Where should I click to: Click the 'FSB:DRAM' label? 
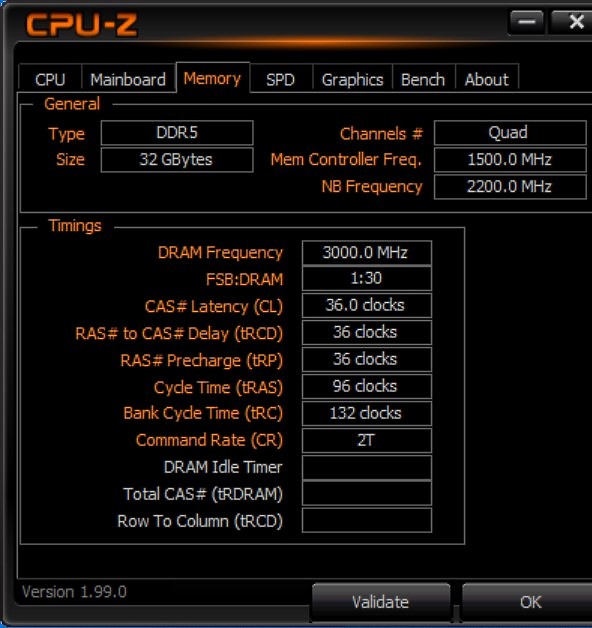(244, 279)
